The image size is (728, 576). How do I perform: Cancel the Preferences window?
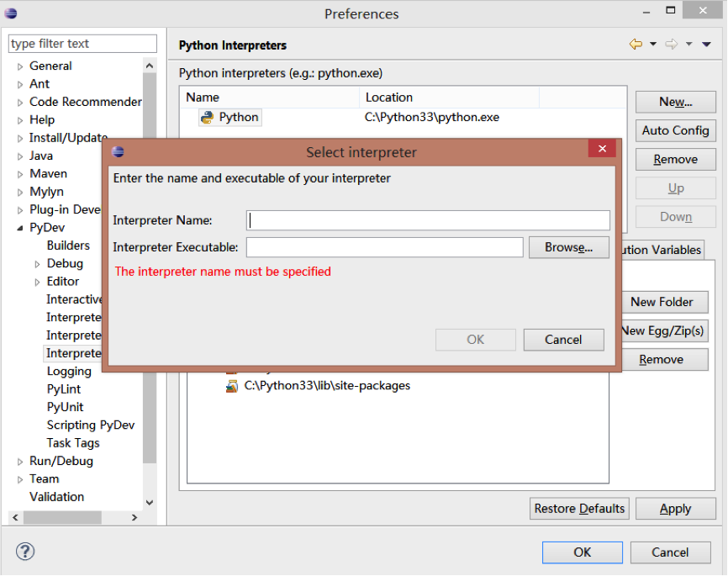pos(671,552)
